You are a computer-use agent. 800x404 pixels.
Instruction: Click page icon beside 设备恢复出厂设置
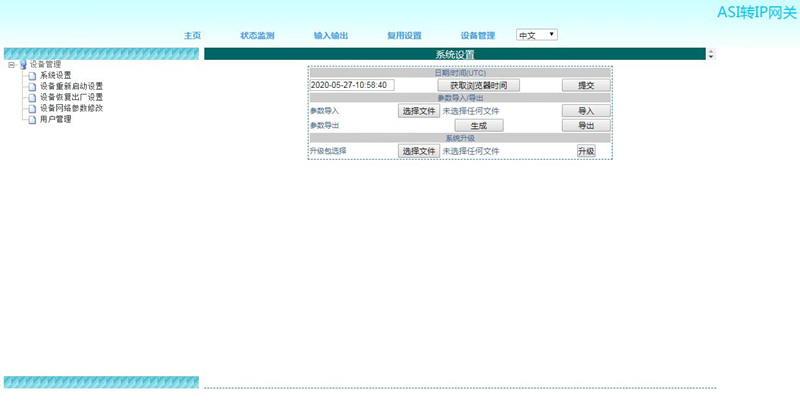[32, 97]
